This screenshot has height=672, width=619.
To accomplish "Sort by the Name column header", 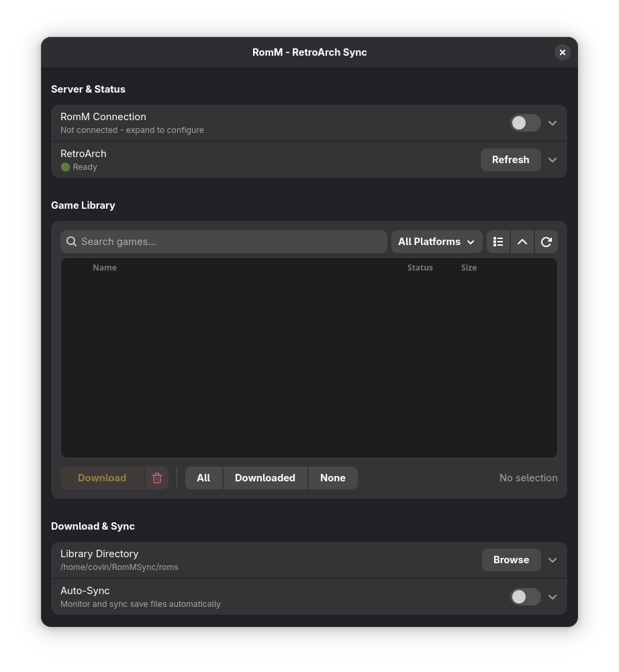I will coord(105,267).
